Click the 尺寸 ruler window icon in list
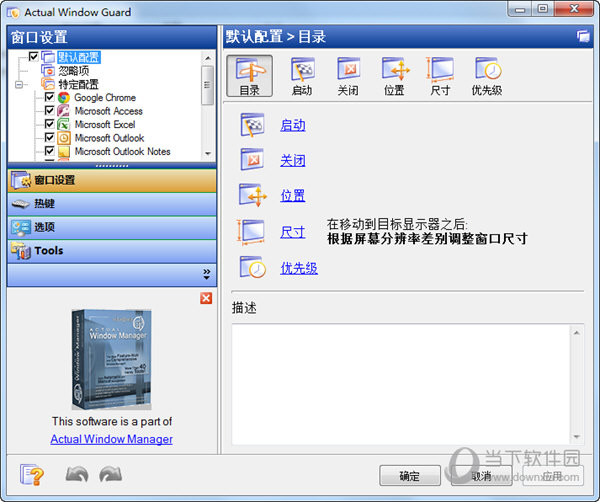Image resolution: width=600 pixels, height=502 pixels. [251, 231]
